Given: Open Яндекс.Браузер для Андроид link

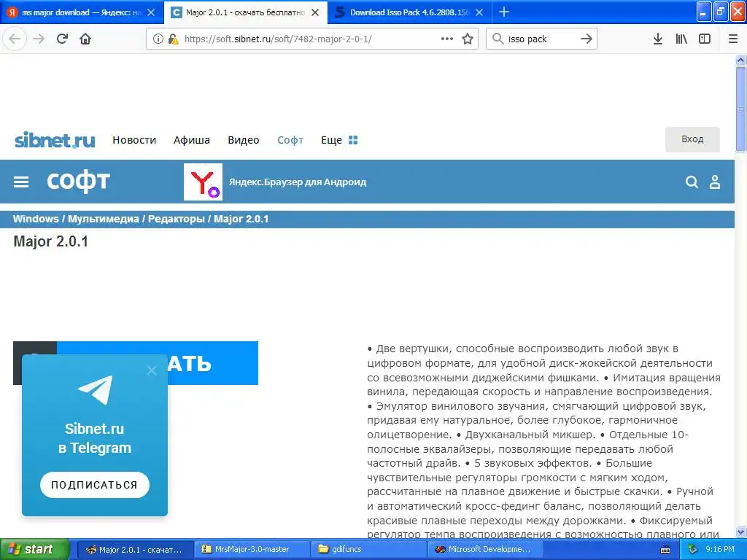Looking at the screenshot, I should [x=298, y=182].
